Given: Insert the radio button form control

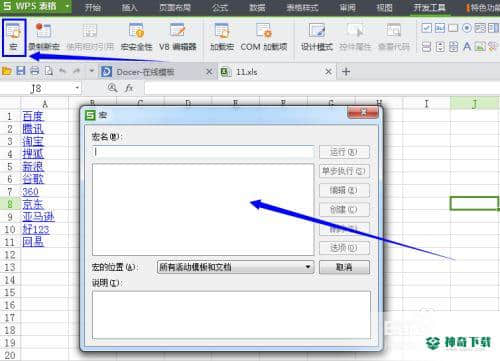Looking at the screenshot, I should click(467, 28).
